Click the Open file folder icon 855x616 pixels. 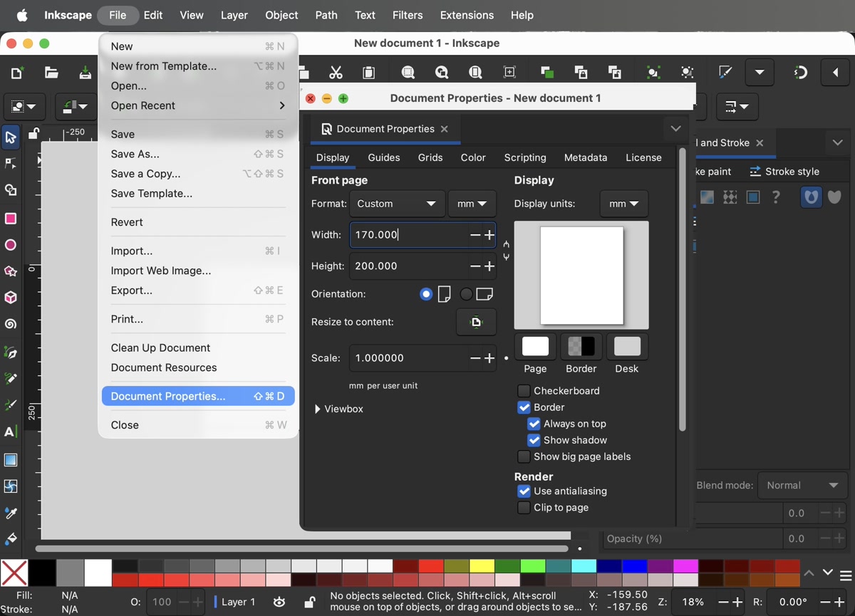[x=51, y=72]
